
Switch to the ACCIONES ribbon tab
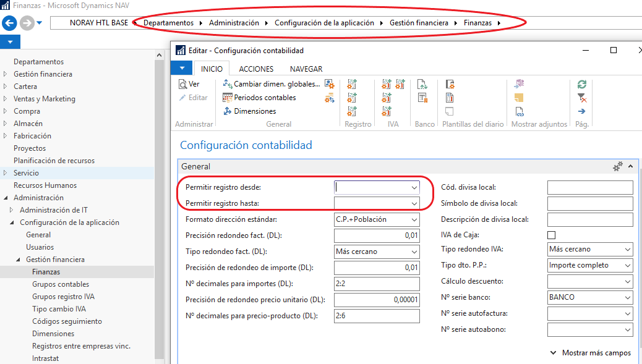point(256,69)
